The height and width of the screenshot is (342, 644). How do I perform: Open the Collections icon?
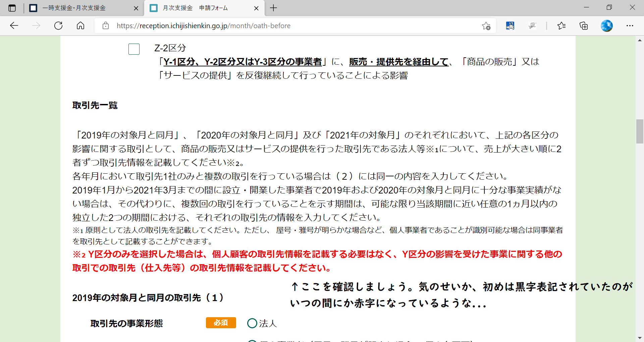click(x=584, y=26)
